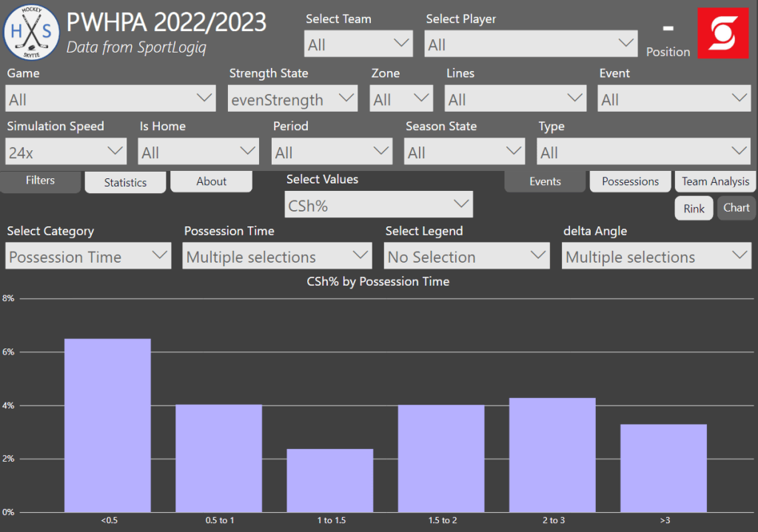Switch to the Filters tab

click(40, 181)
